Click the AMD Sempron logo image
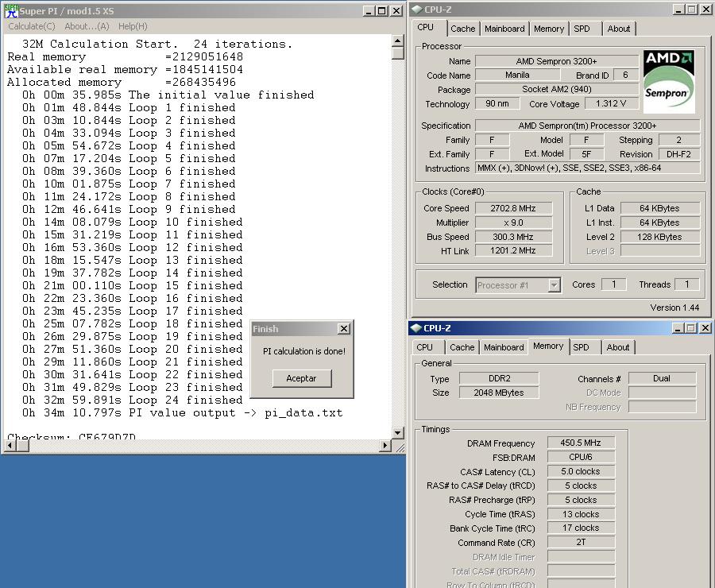715x588 pixels. (x=669, y=82)
